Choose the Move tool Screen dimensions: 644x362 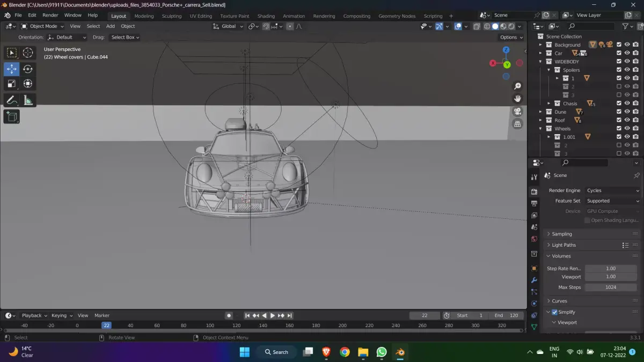[11, 69]
